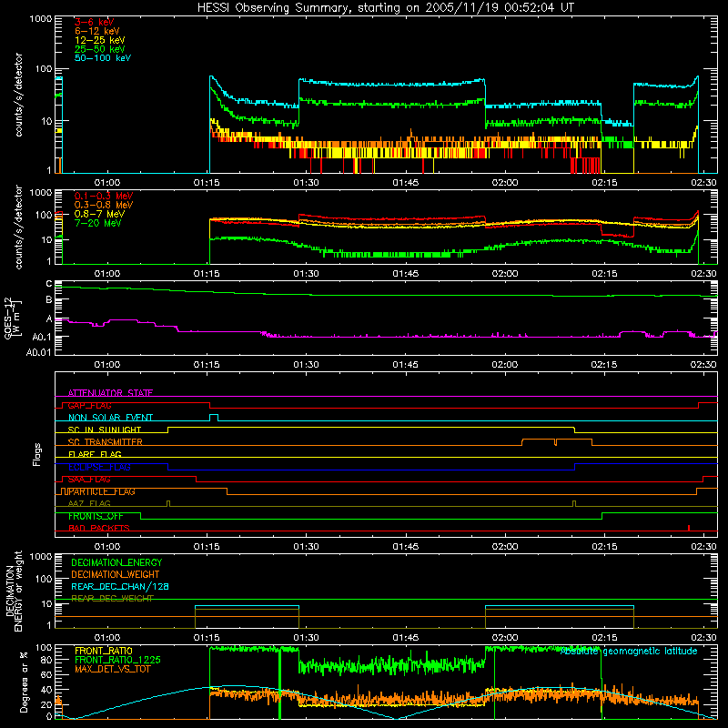Pick the 50-100 keV legend label
728x728 pixels.
[103, 58]
